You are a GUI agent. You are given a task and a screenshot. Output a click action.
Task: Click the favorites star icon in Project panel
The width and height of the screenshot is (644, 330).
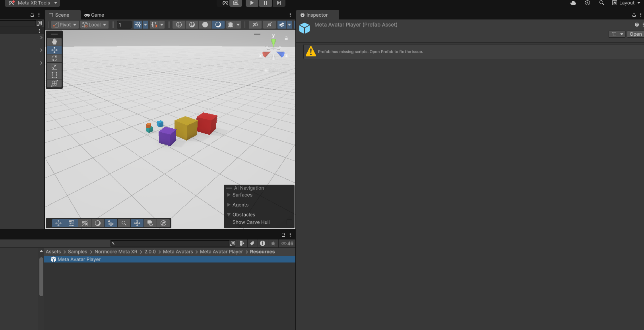click(273, 243)
